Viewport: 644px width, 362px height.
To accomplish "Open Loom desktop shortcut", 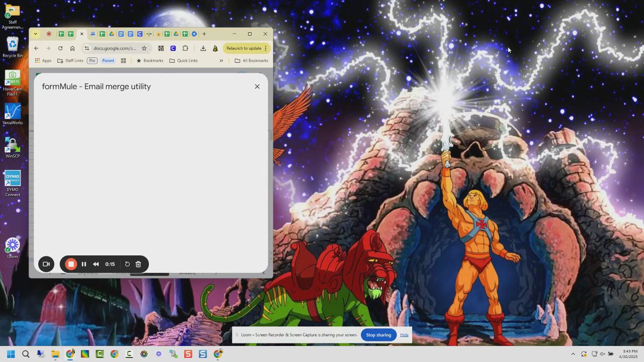I will [x=13, y=248].
